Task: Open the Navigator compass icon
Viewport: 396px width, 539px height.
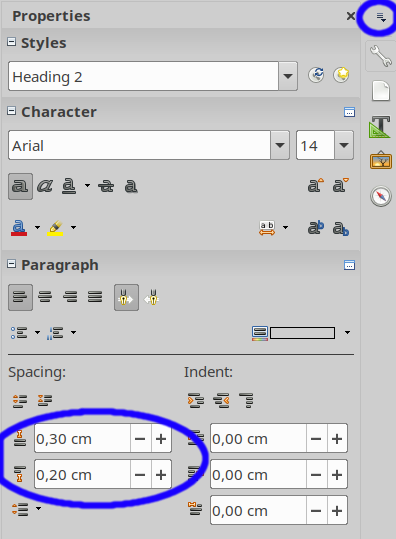Action: [x=381, y=196]
